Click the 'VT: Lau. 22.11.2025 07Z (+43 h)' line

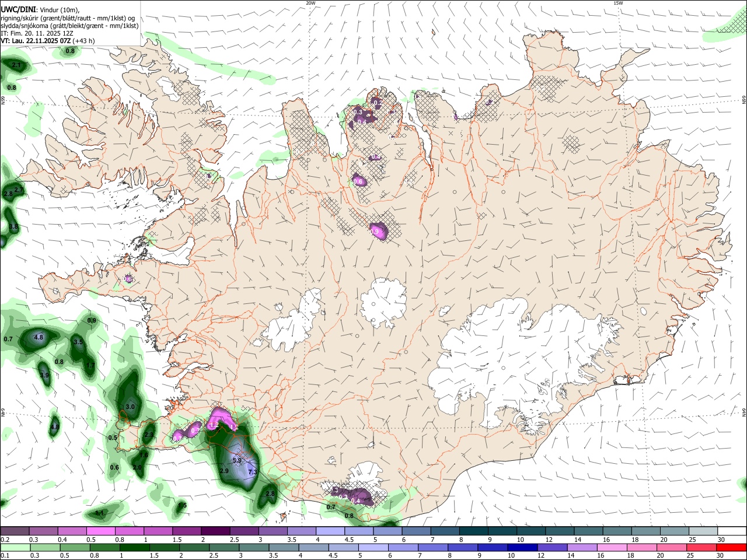pyautogui.click(x=48, y=41)
